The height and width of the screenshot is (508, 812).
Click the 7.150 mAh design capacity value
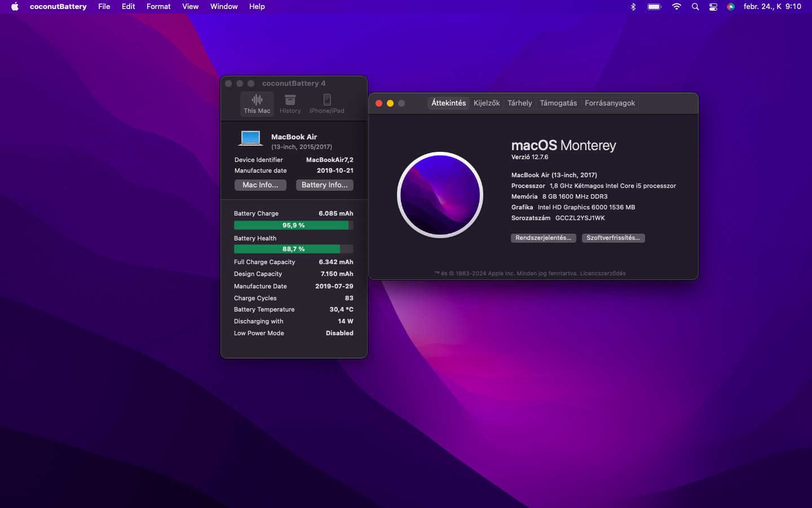point(337,274)
